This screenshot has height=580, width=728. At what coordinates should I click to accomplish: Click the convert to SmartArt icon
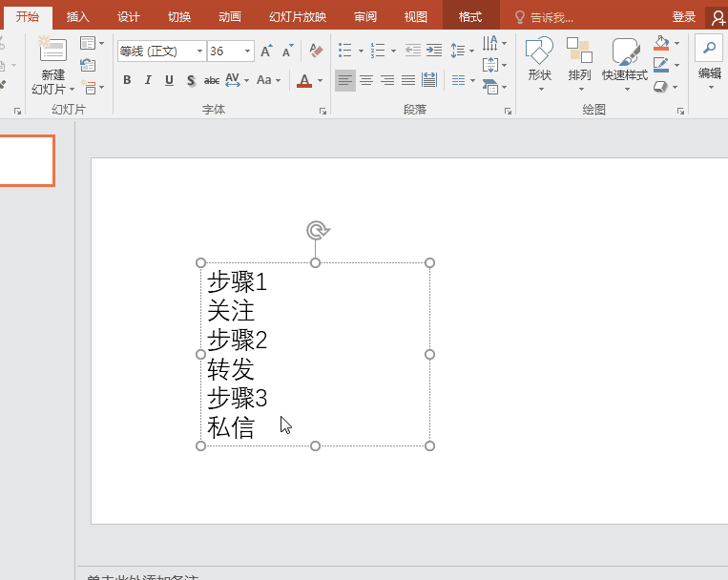[490, 87]
